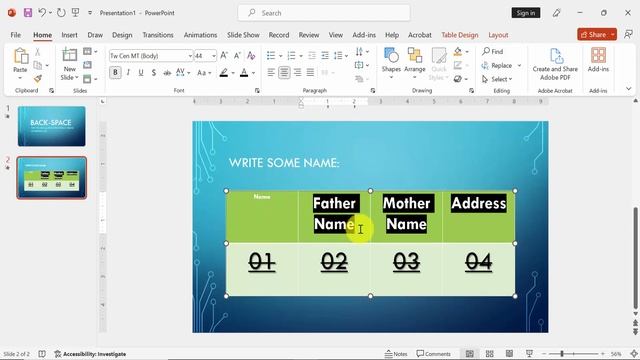
Task: Save the presentation with the save icon
Action: pos(28,13)
